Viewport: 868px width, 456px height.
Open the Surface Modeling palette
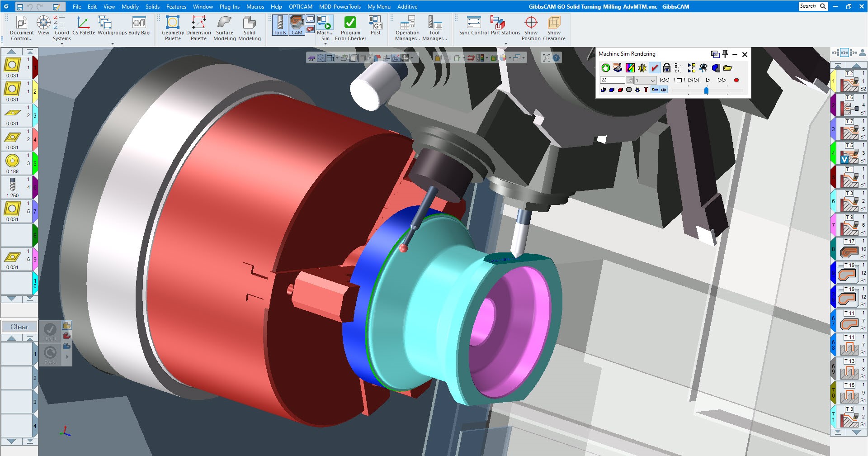[x=224, y=28]
